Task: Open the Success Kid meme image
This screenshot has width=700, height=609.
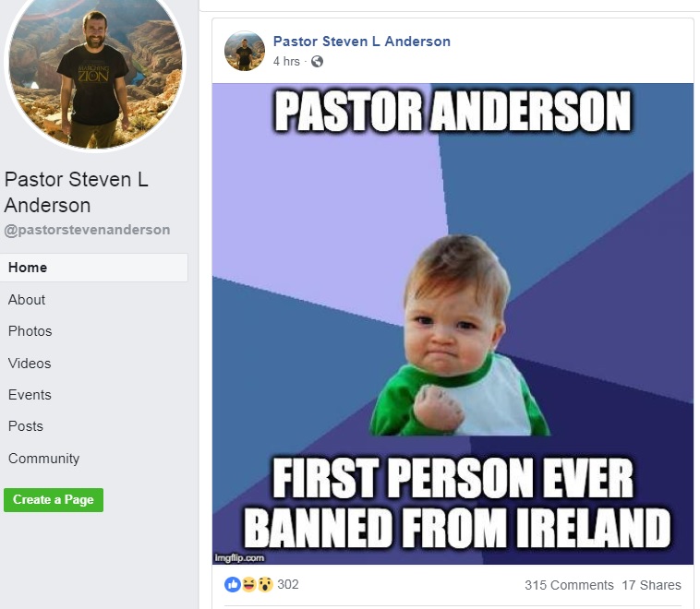Action: pyautogui.click(x=453, y=324)
